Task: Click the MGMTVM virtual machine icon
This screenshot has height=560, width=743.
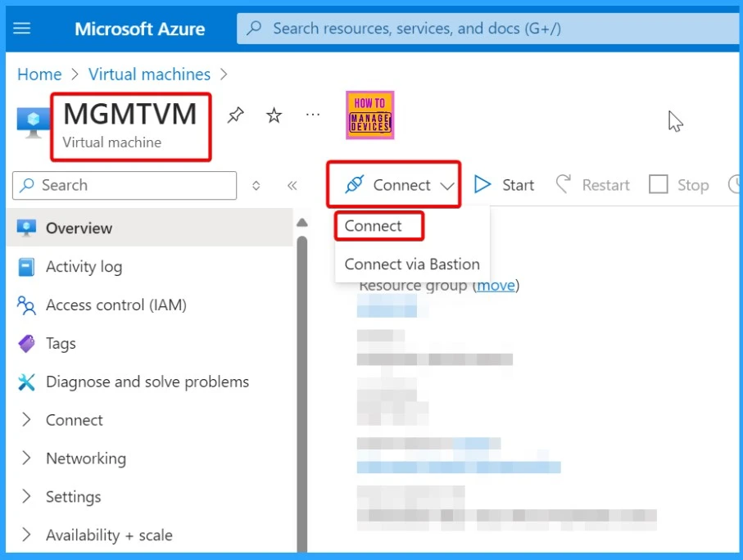Action: click(33, 122)
